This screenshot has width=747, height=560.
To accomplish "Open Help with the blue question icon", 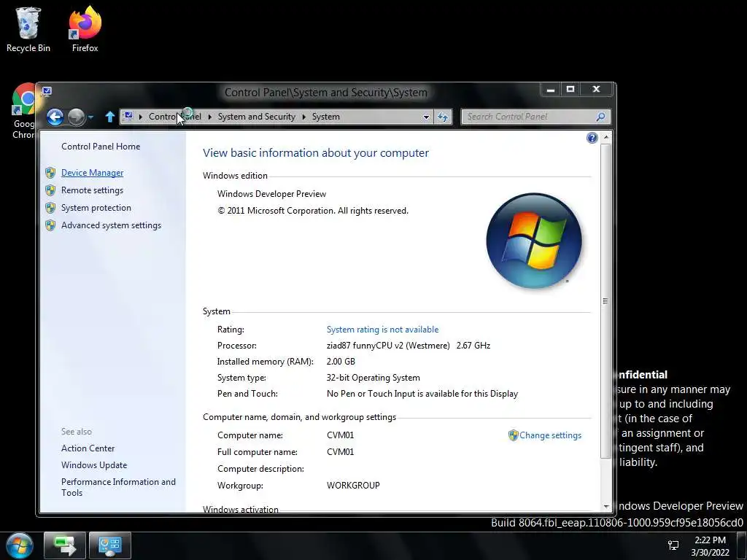I will click(x=592, y=138).
